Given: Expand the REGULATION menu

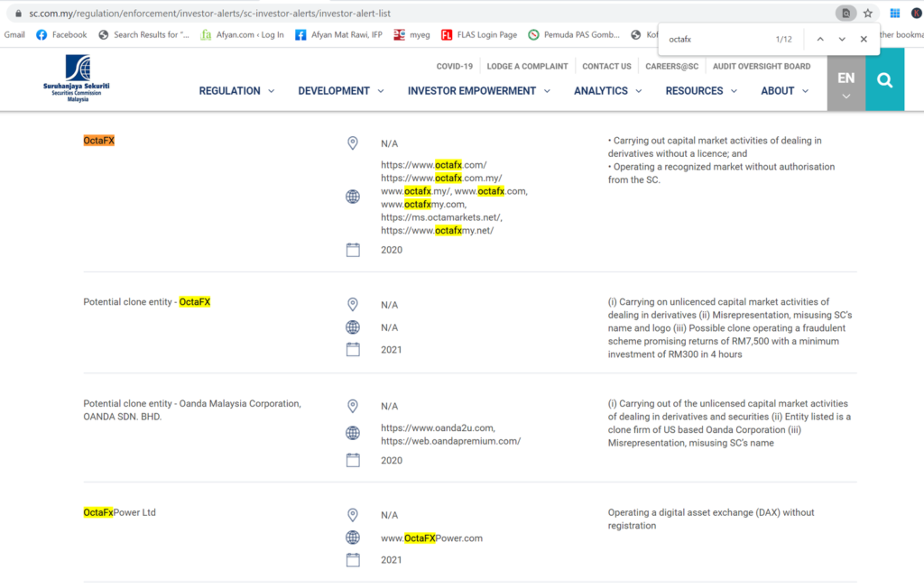Looking at the screenshot, I should (x=236, y=91).
